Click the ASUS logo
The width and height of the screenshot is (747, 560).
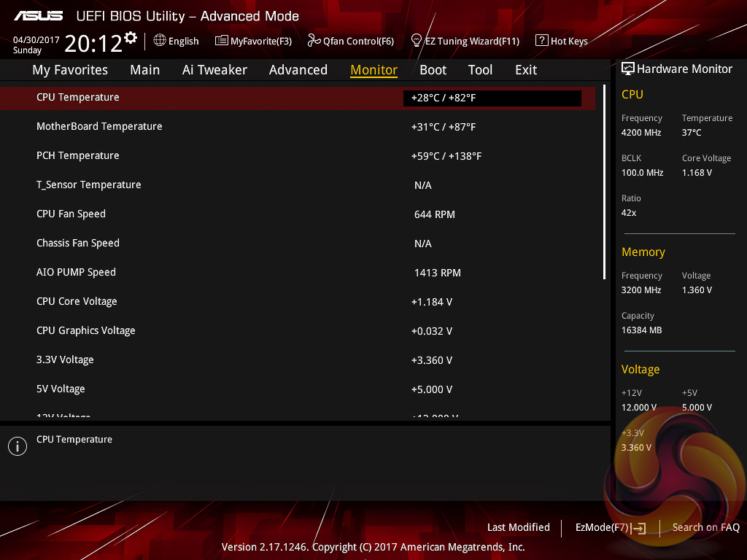pos(38,16)
